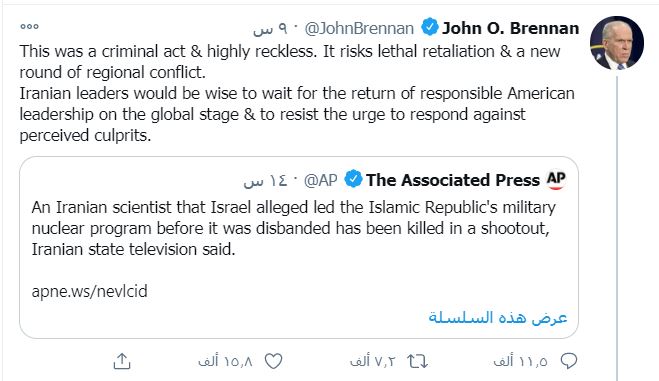Open the apne.ws/nevlcid link
The image size is (659, 381).
pos(90,291)
